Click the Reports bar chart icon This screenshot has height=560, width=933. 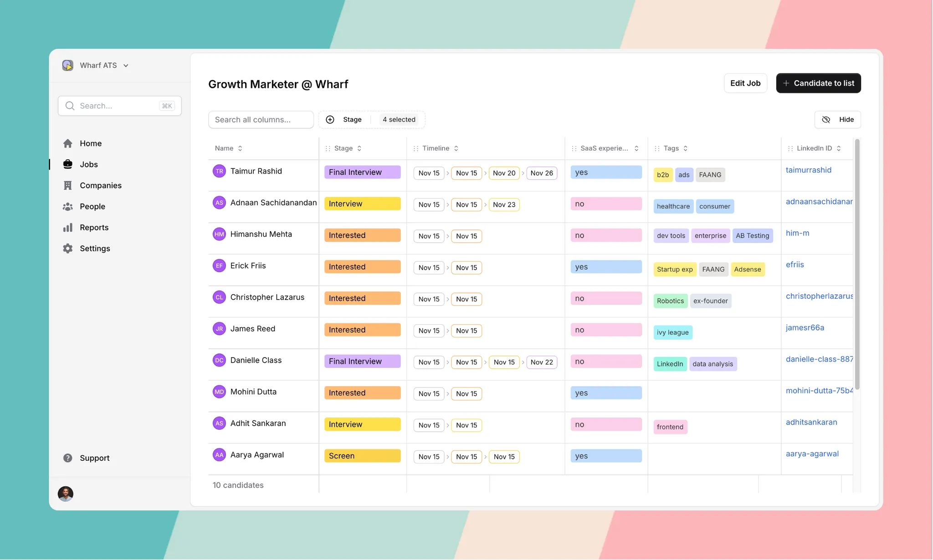[x=68, y=228]
